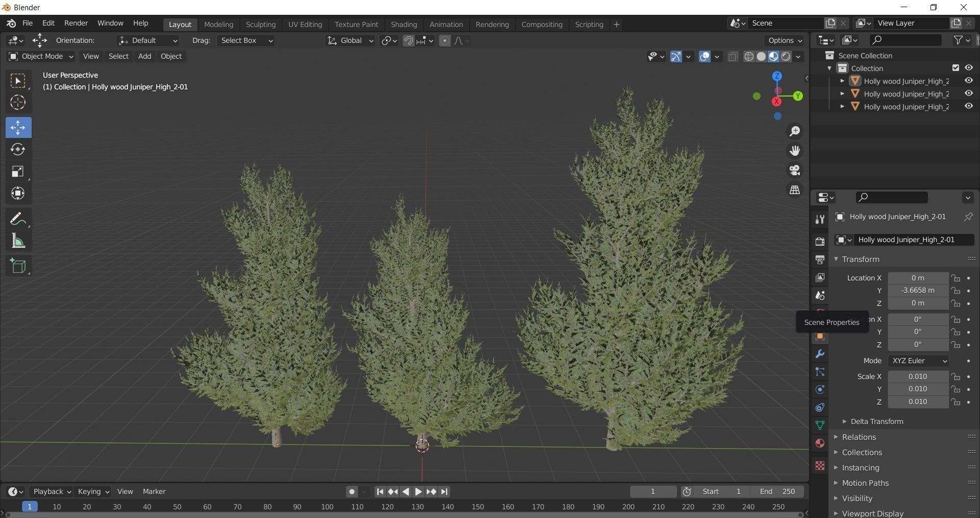Click the End frame 250 field
The height and width of the screenshot is (518, 980).
point(777,491)
